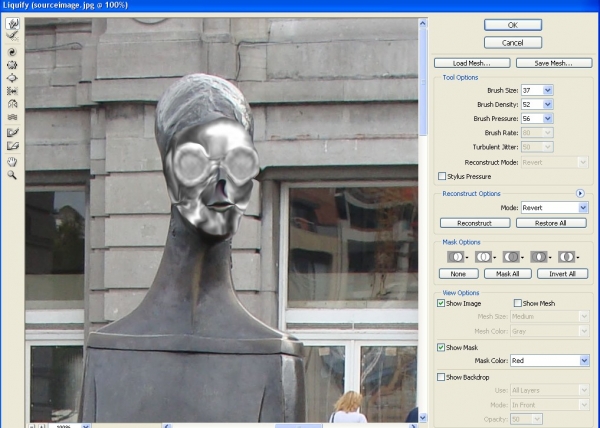Open the Brush Density dropdown arrow

tap(548, 104)
